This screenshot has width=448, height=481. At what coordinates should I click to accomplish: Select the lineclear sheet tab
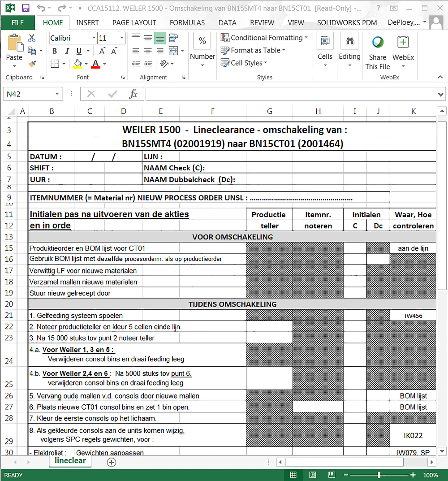(70, 461)
